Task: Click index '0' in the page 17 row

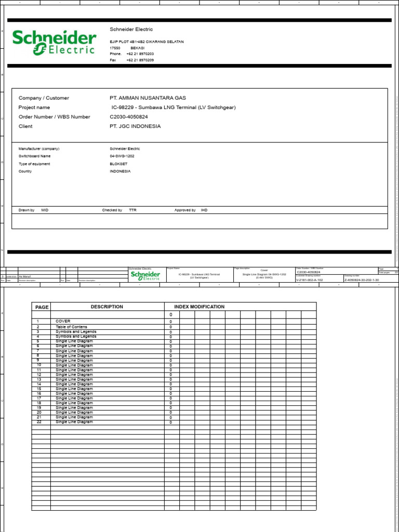Action: pyautogui.click(x=170, y=398)
